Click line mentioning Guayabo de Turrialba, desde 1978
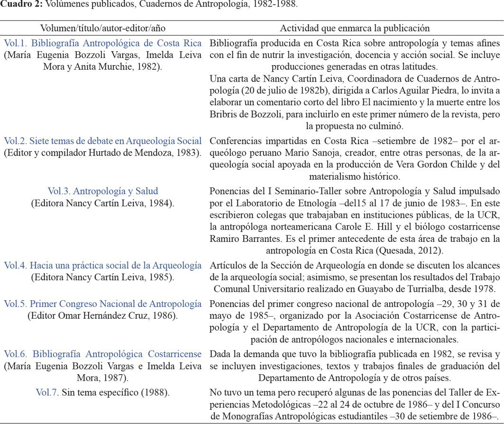Image resolution: width=504 pixels, height=424 pixels. (355, 289)
